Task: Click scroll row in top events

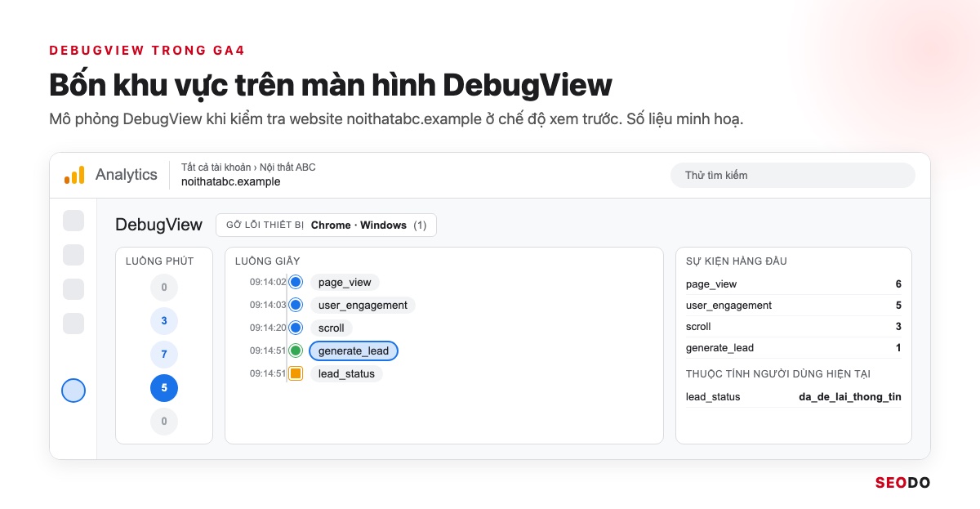Action: click(x=794, y=327)
